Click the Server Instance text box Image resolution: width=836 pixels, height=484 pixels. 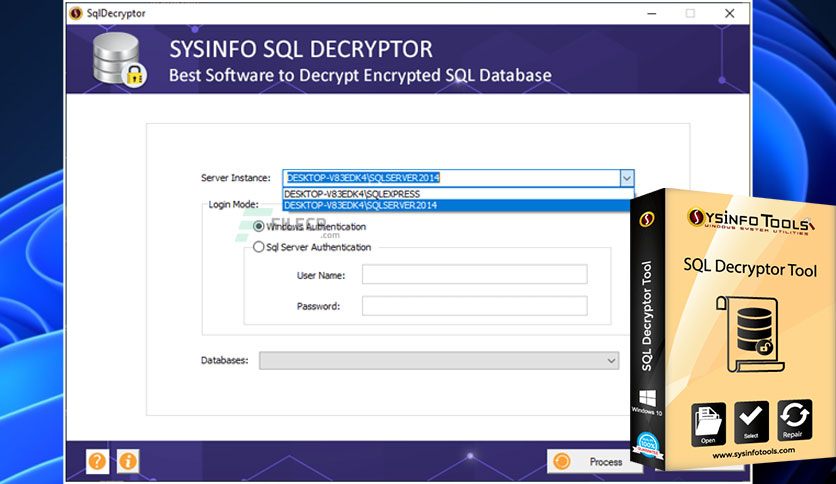[451, 178]
